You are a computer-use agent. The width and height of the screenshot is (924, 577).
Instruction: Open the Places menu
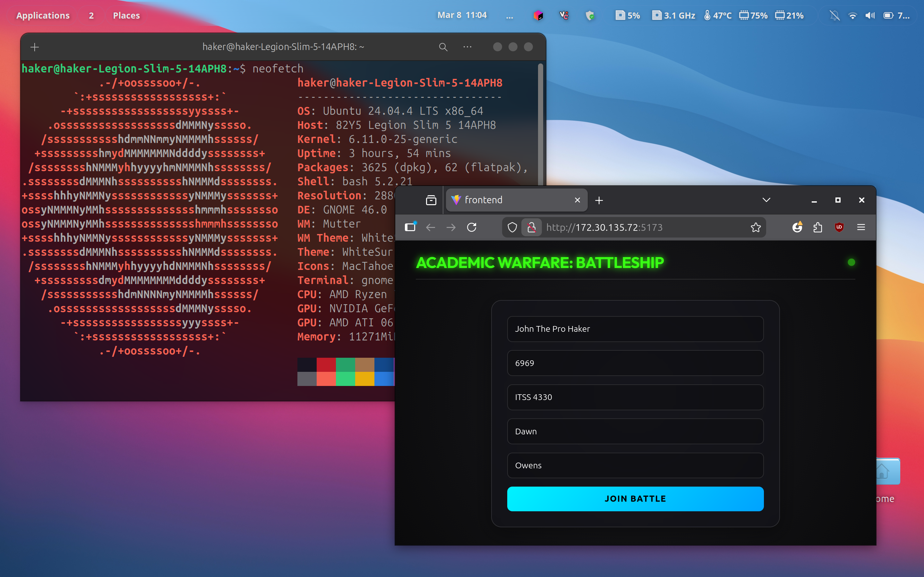126,16
